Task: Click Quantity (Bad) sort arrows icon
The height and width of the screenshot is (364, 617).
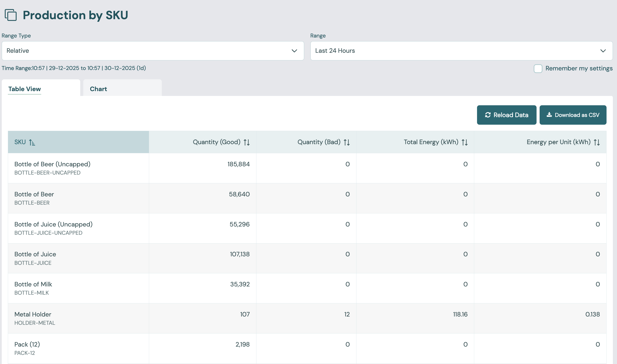Action: (x=347, y=142)
